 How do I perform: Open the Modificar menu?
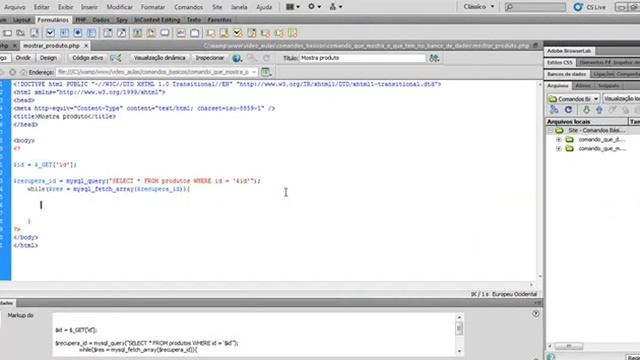pyautogui.click(x=120, y=7)
